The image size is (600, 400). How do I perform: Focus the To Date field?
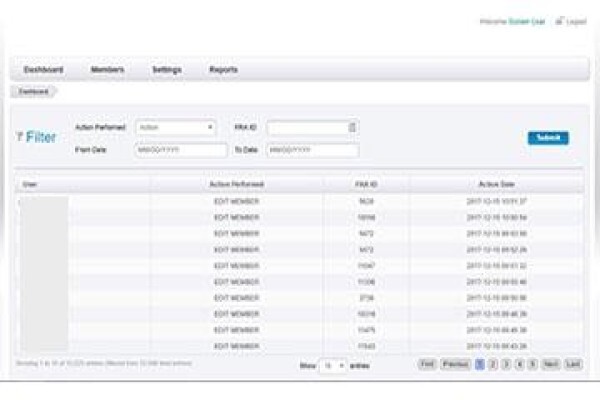tap(313, 150)
